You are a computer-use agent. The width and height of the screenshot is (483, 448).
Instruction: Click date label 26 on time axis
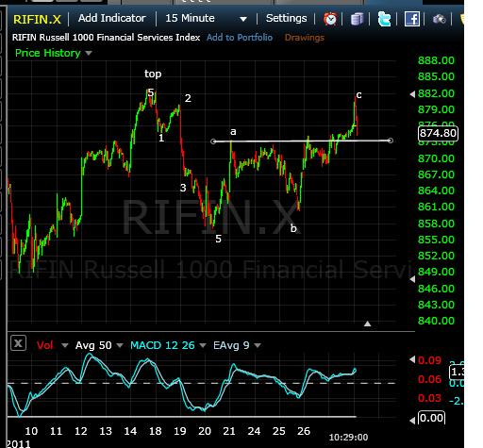pos(304,431)
